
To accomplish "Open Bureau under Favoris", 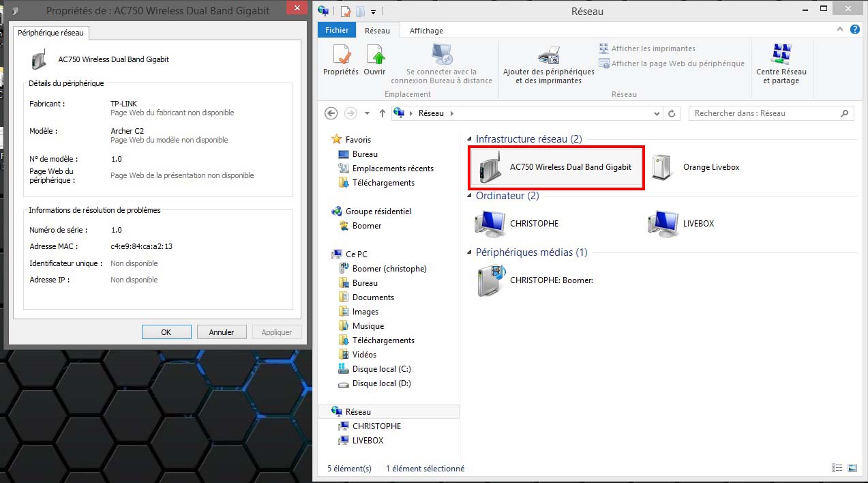I will (x=359, y=154).
